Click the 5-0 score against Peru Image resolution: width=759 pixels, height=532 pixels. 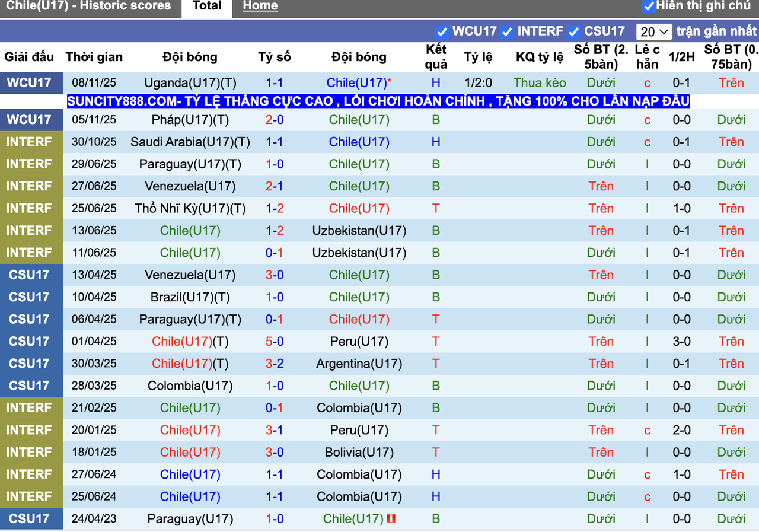[x=275, y=342]
